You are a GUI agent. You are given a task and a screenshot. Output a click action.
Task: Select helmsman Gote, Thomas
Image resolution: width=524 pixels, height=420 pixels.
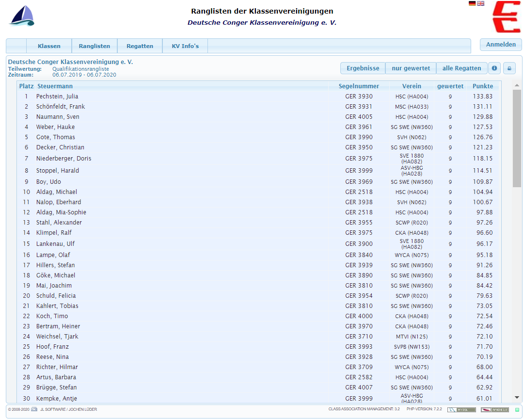point(55,137)
